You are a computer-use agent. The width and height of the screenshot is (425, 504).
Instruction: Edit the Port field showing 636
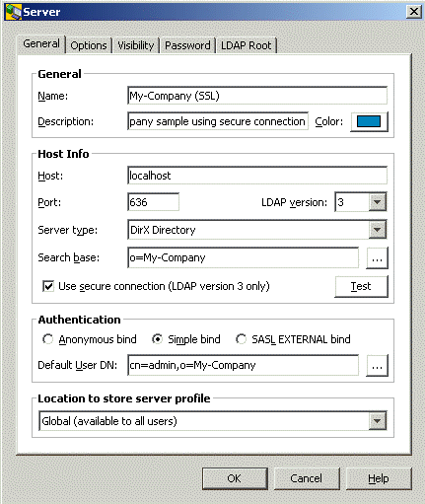153,202
